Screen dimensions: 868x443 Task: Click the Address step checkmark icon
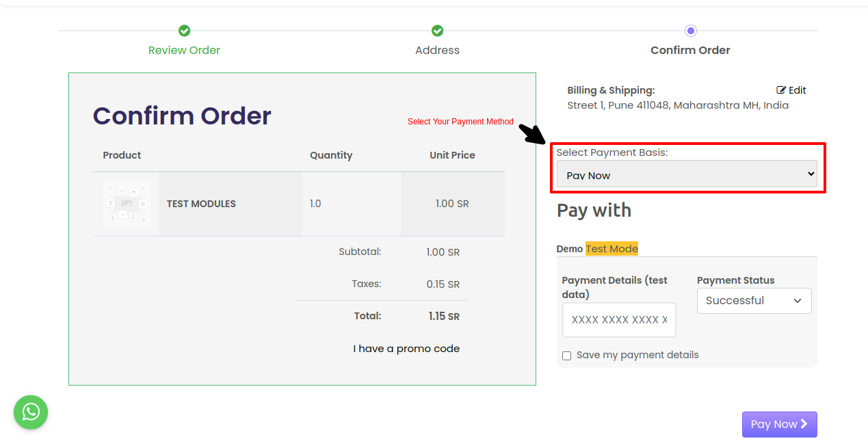tap(438, 31)
